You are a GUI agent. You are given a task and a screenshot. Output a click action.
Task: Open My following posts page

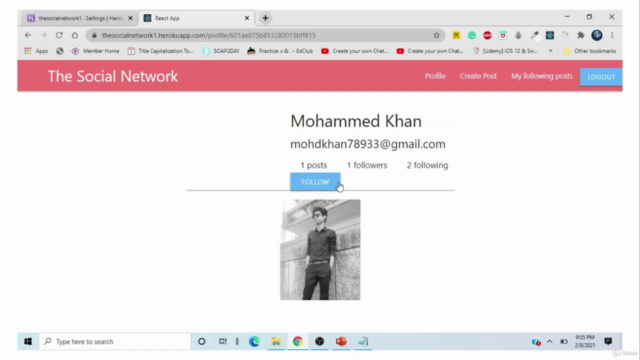(542, 76)
